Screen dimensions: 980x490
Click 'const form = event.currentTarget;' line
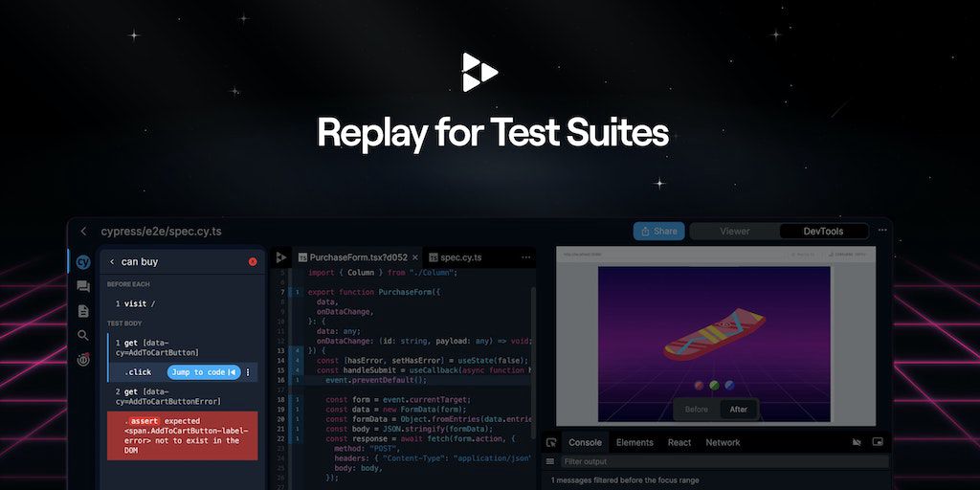tap(398, 399)
